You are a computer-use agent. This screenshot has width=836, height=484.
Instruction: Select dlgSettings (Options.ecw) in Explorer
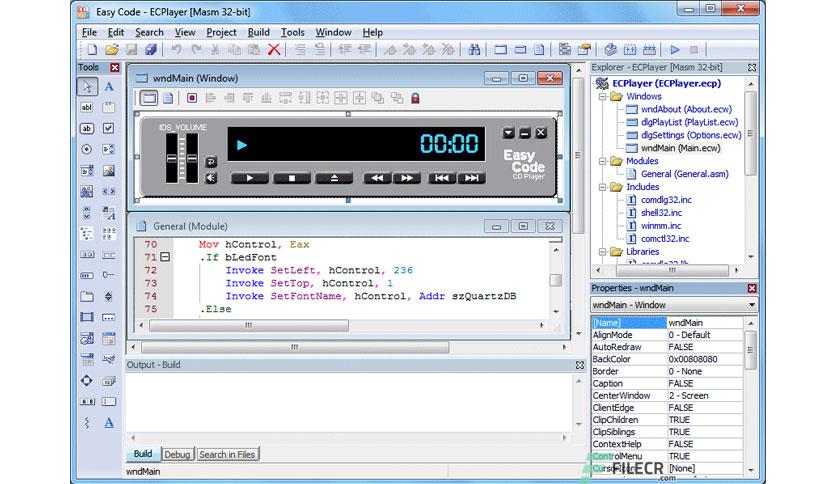(691, 135)
